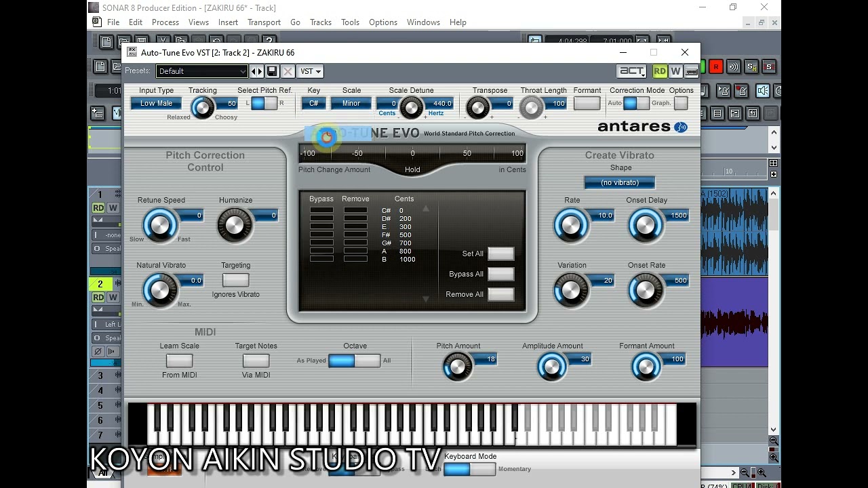
Task: Click the Scale Detune 440.0 Hertz field
Action: click(x=439, y=104)
